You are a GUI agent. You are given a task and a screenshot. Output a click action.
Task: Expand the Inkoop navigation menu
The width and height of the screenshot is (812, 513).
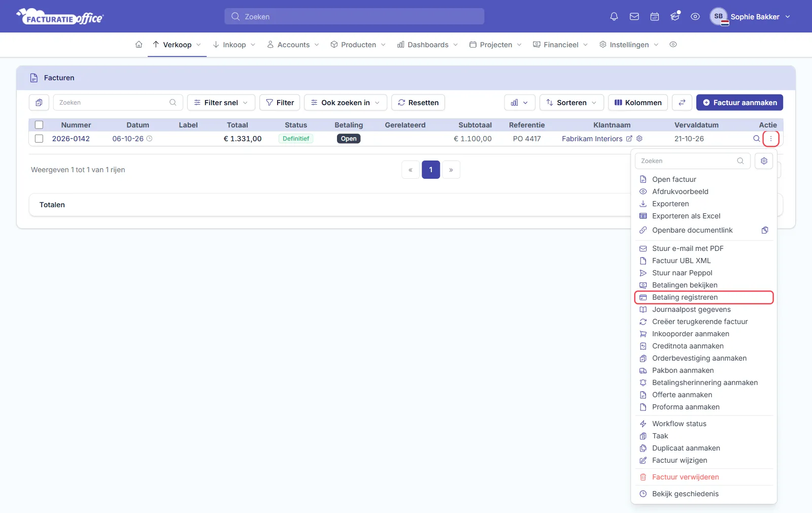[234, 45]
